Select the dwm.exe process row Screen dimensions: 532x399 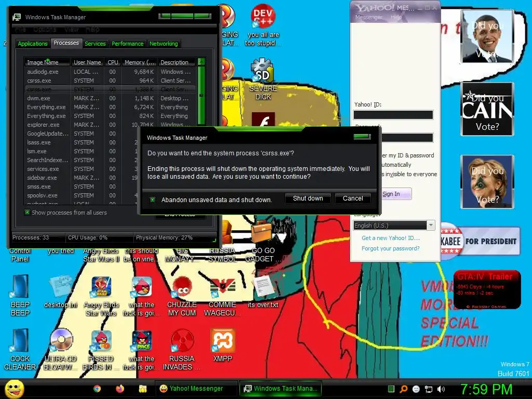click(x=111, y=98)
